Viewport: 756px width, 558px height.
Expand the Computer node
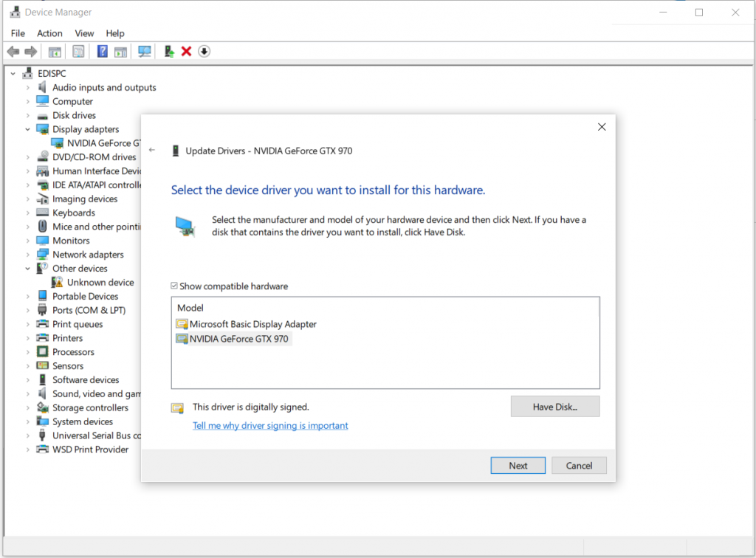pos(27,102)
